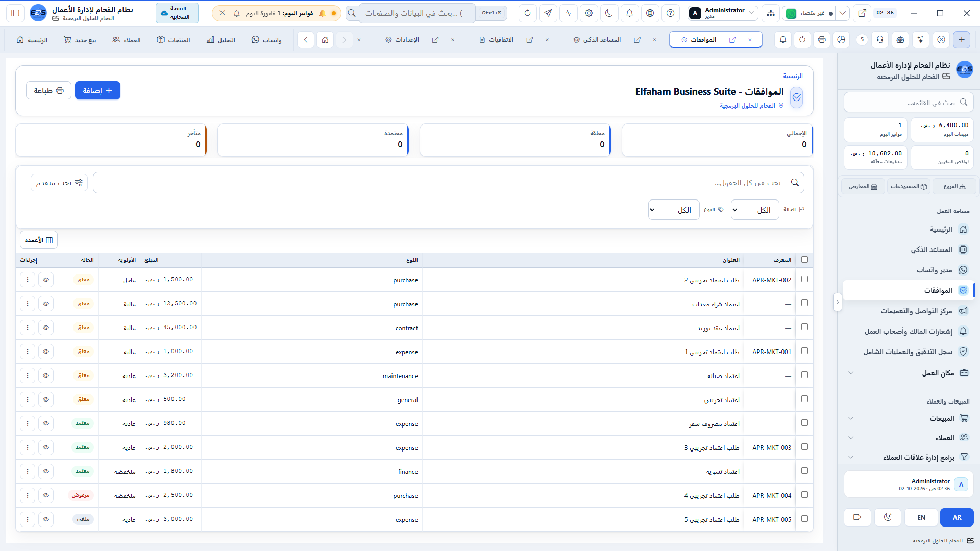Viewport: 980px width, 551px height.
Task: Click the بحث في كل الحقول search field
Action: click(449, 183)
